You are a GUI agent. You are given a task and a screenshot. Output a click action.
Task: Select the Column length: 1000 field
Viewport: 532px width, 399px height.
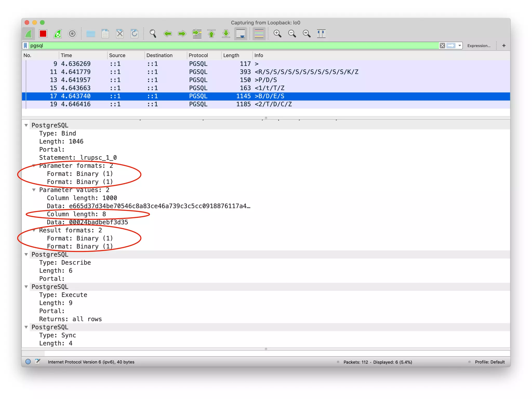pos(82,198)
